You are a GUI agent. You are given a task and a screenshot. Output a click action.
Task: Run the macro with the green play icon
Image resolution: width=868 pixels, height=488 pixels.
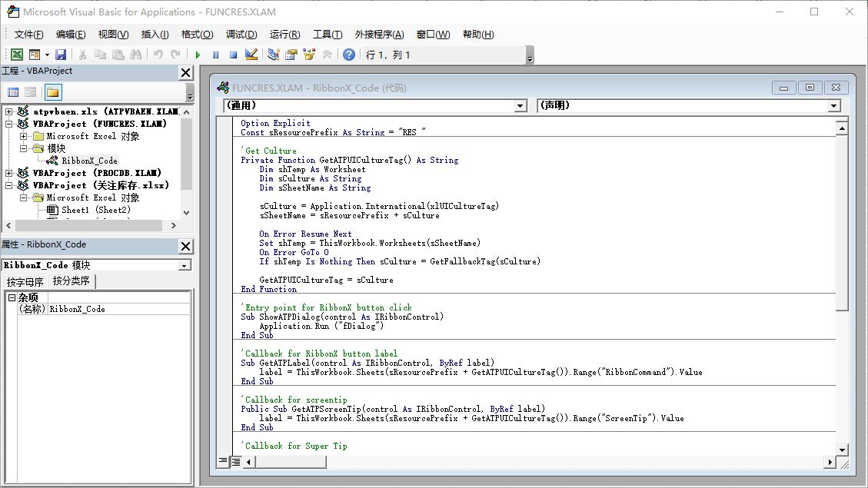[198, 55]
